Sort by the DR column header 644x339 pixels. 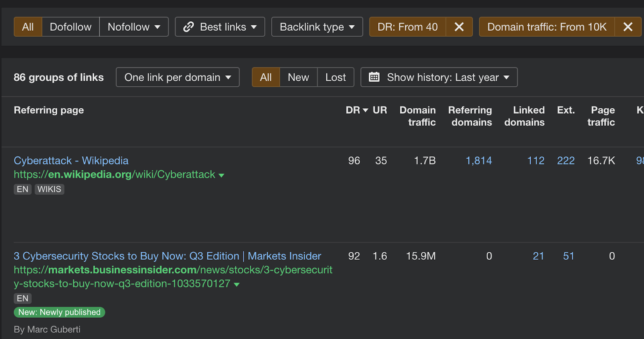coord(357,110)
